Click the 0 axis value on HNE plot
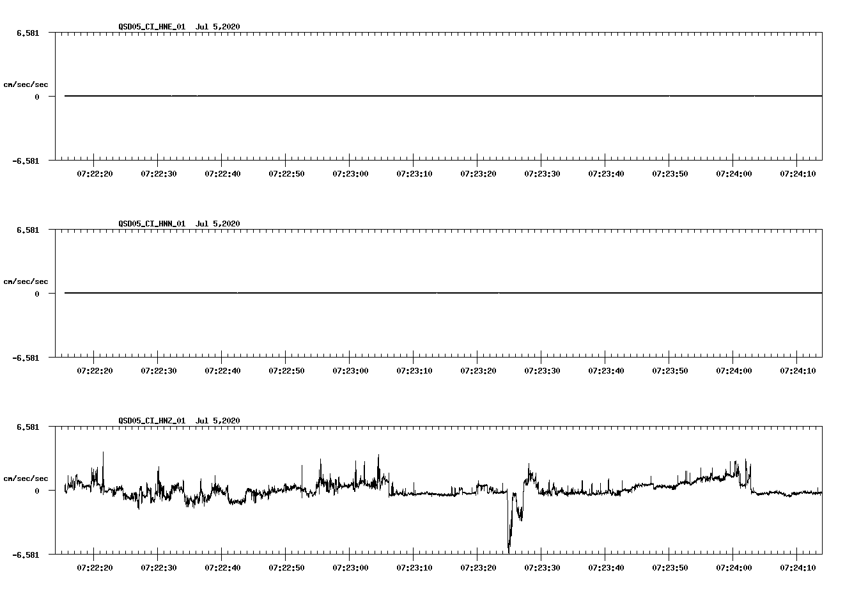 (37, 97)
